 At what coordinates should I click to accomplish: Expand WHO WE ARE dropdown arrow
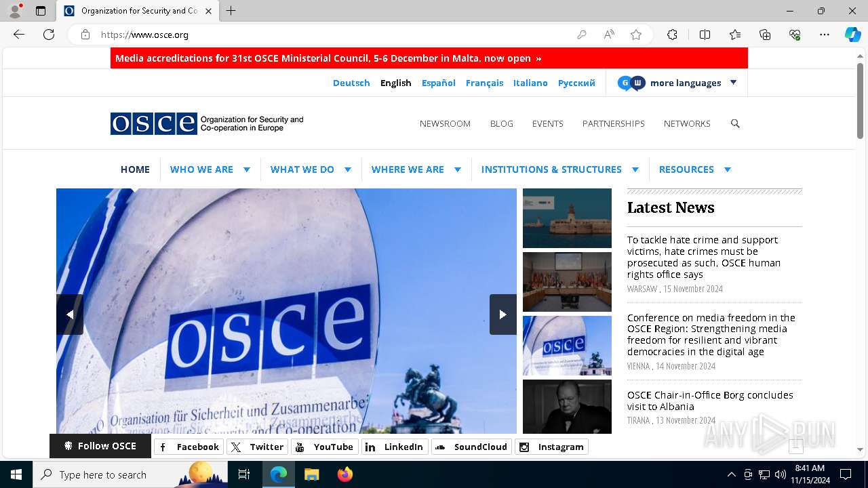247,169
